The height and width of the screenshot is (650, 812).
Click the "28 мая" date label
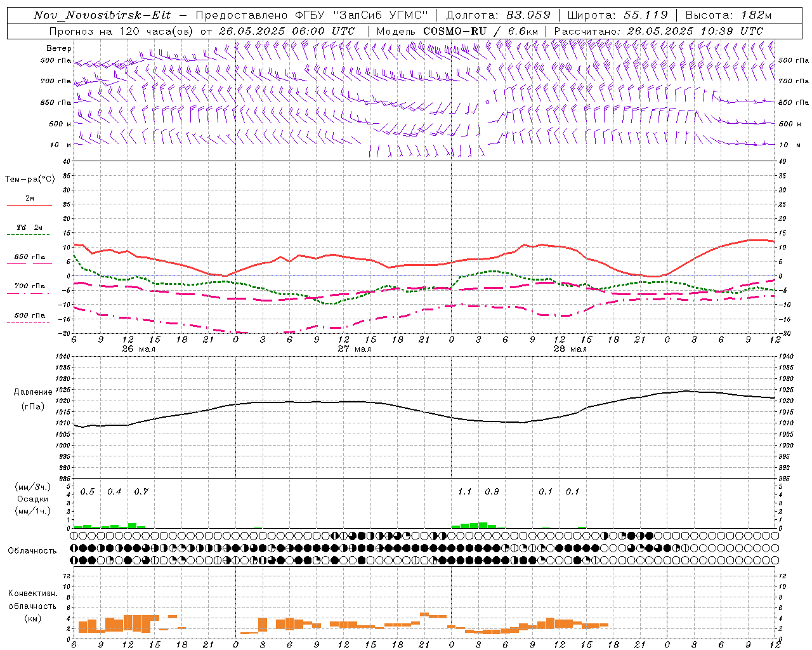[570, 349]
